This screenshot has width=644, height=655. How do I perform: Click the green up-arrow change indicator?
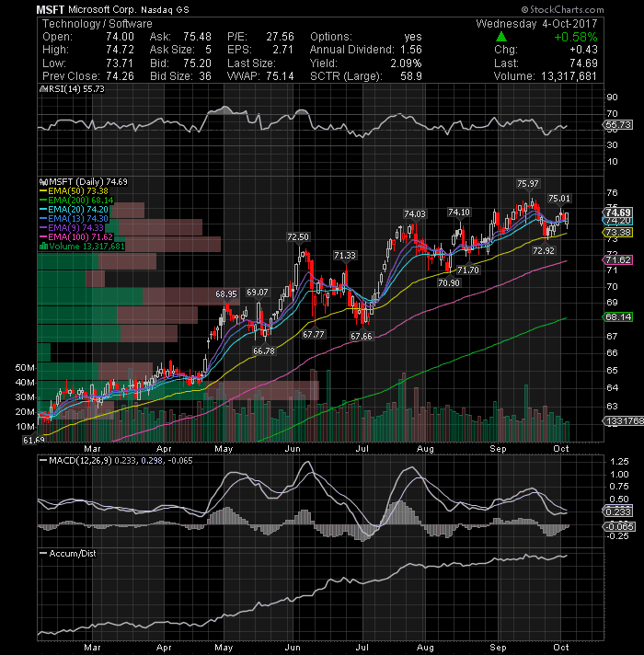tap(501, 37)
